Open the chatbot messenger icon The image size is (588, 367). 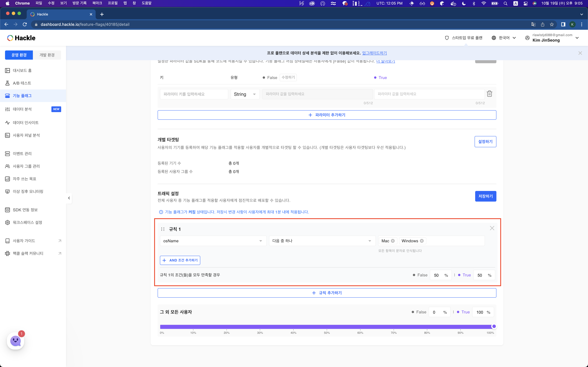16,341
